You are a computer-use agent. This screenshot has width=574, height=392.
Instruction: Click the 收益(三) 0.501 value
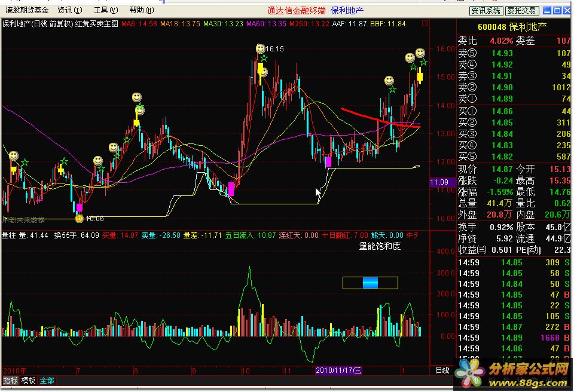pyautogui.click(x=502, y=250)
